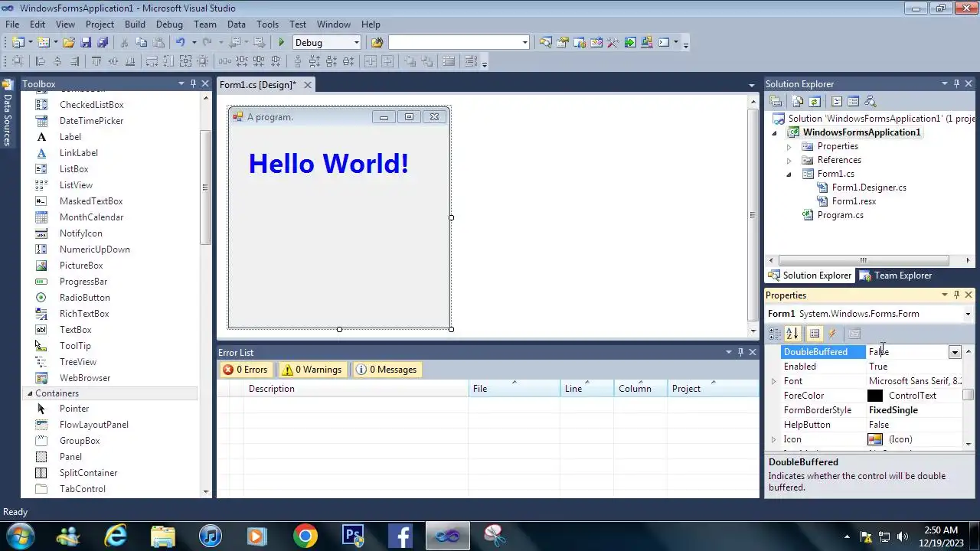Open the Properties Window toolbar icon
Viewport: 980px width, 551px height.
[562, 43]
